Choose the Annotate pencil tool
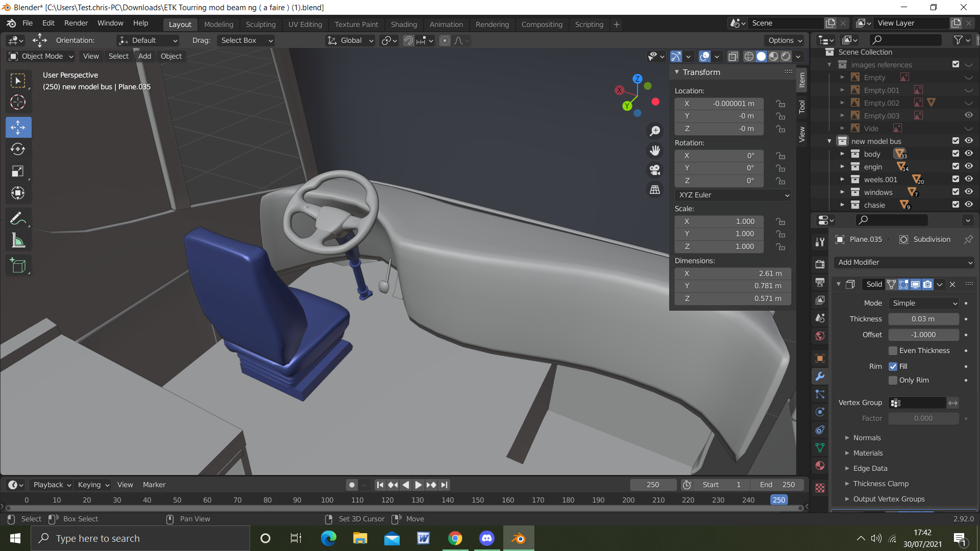 click(x=18, y=219)
